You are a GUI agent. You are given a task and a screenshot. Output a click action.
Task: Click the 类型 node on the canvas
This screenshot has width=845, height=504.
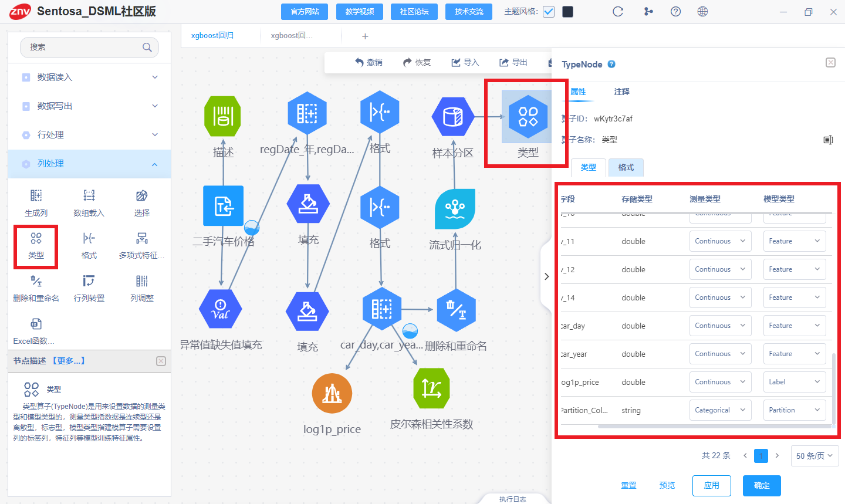pos(528,116)
